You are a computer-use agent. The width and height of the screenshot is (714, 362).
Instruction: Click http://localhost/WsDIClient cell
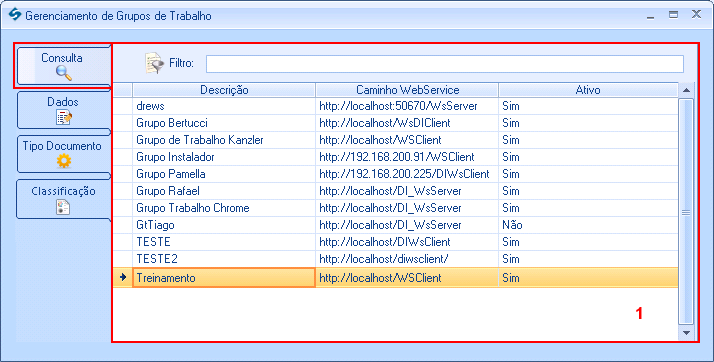(x=407, y=123)
